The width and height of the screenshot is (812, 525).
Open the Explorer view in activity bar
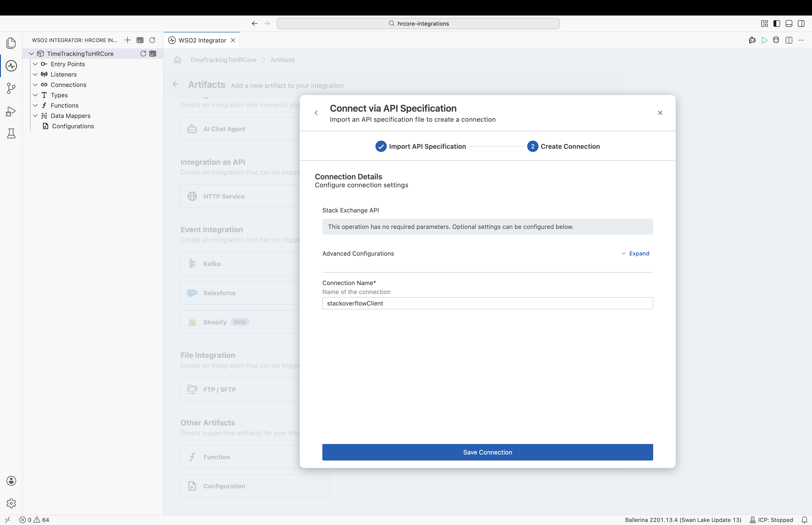[11, 43]
